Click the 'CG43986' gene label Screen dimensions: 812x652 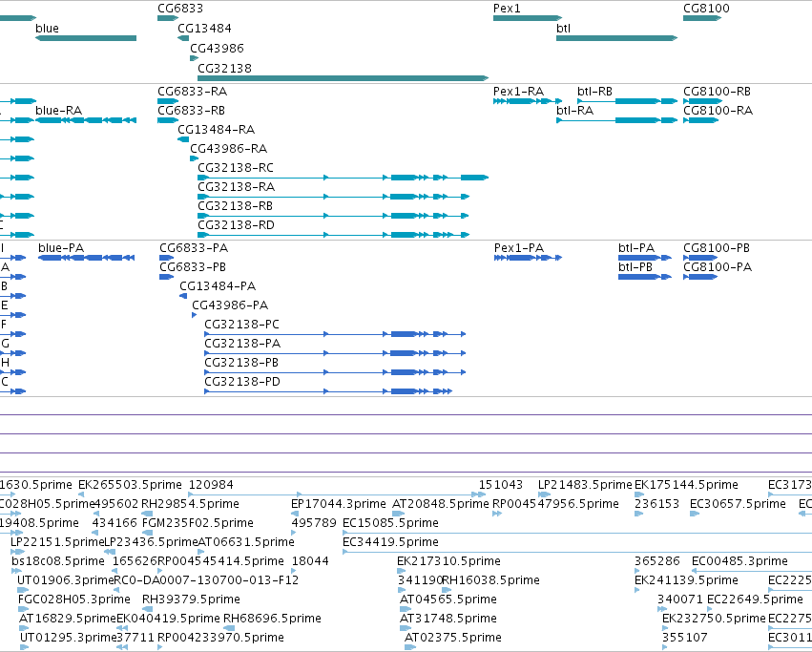pos(217,48)
